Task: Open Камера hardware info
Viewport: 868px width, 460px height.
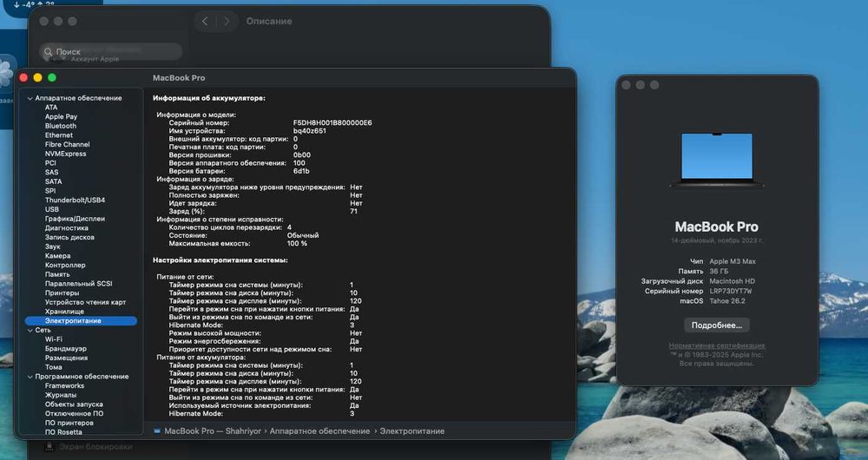Action: coord(57,256)
